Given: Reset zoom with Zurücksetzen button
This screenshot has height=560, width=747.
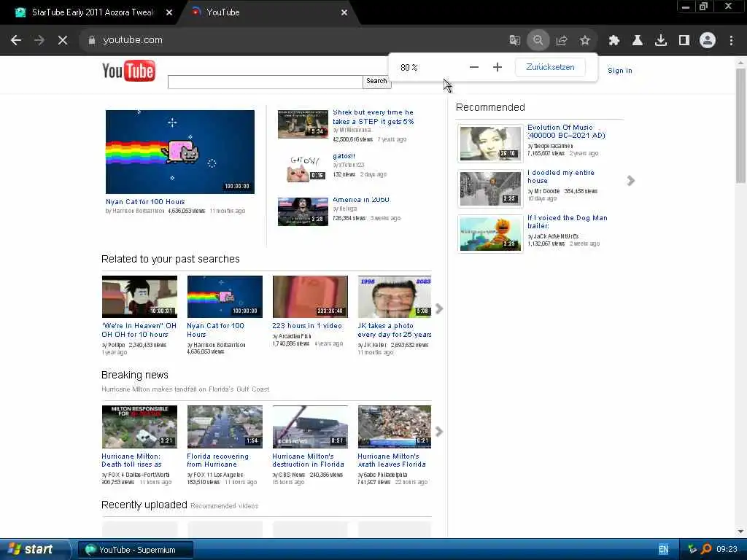Looking at the screenshot, I should click(550, 67).
